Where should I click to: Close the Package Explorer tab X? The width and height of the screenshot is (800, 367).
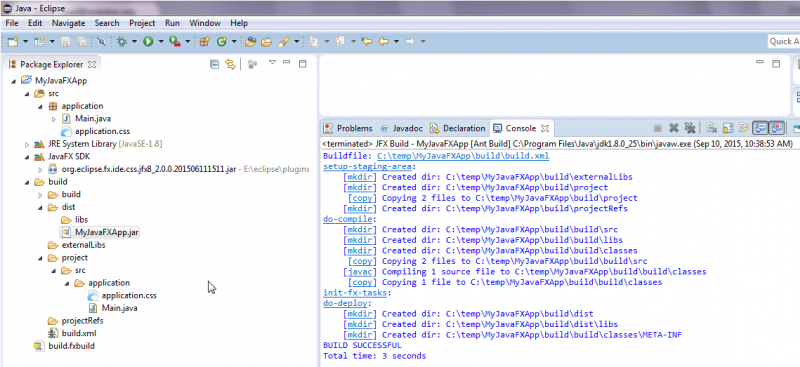click(x=92, y=64)
